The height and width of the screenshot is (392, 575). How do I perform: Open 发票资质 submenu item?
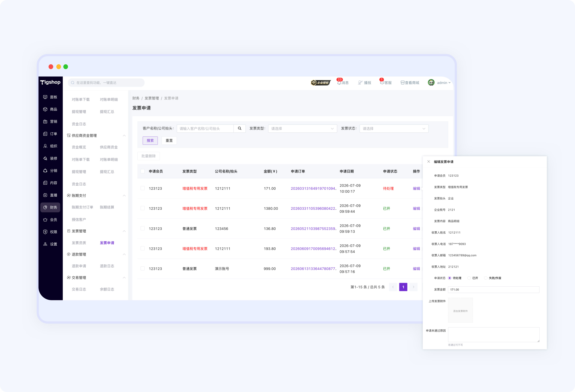coord(79,243)
